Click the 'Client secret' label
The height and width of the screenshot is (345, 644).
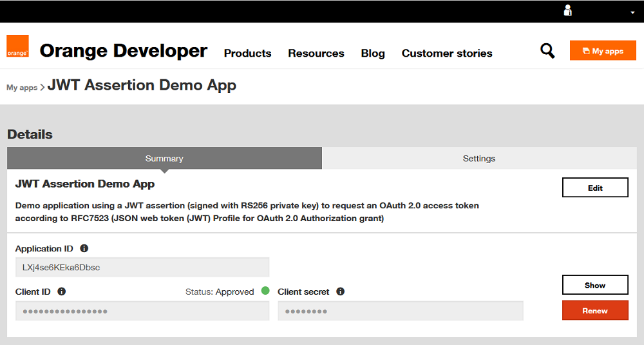[x=303, y=292]
